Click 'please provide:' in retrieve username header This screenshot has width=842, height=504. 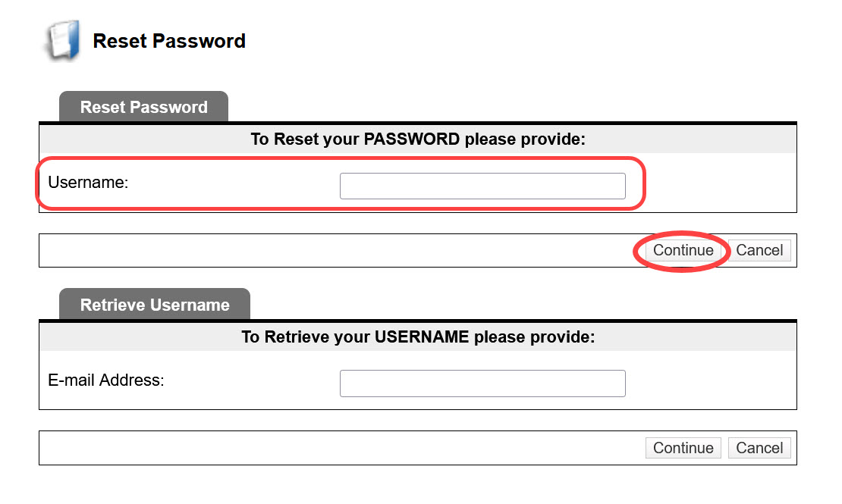point(534,337)
